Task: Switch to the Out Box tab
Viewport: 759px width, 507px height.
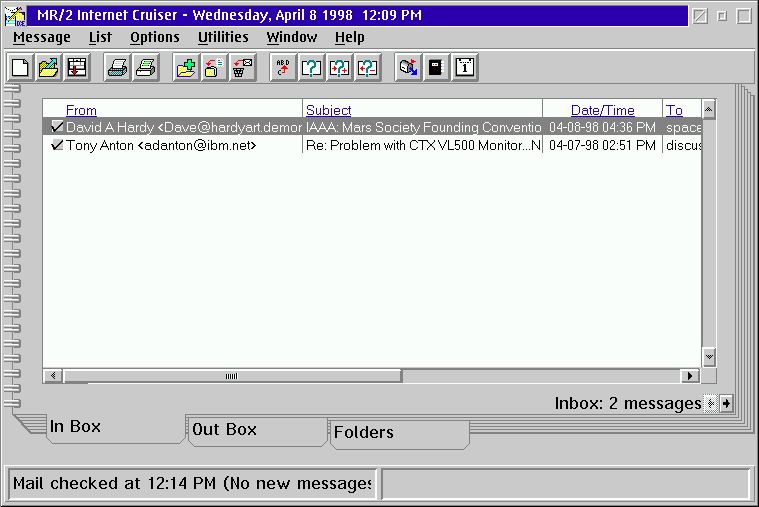Action: pyautogui.click(x=258, y=430)
